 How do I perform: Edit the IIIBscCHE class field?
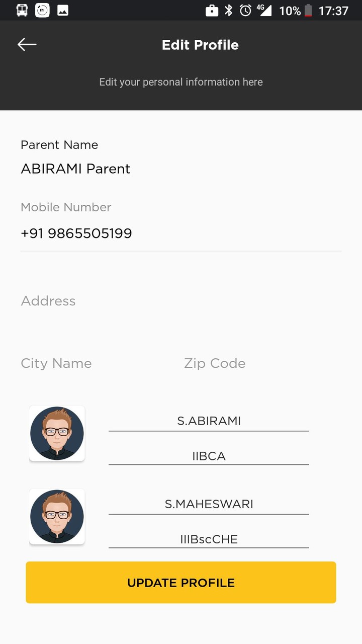tap(209, 539)
